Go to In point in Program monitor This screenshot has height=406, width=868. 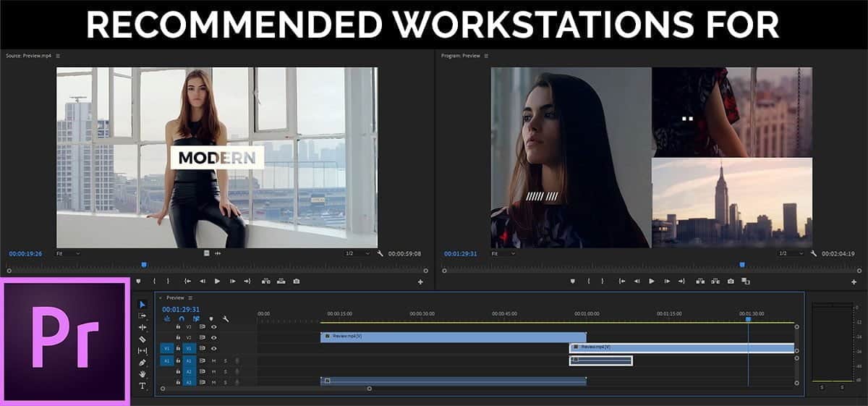pyautogui.click(x=622, y=281)
